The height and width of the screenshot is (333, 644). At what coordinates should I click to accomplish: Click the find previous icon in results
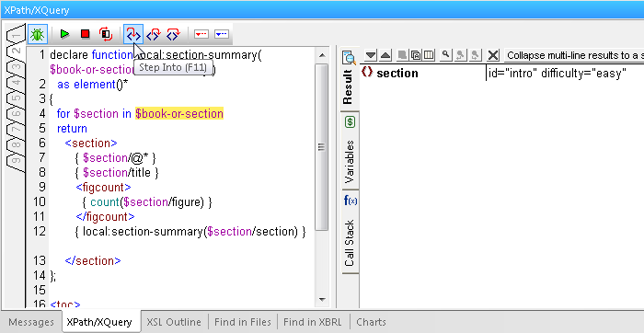(x=460, y=55)
